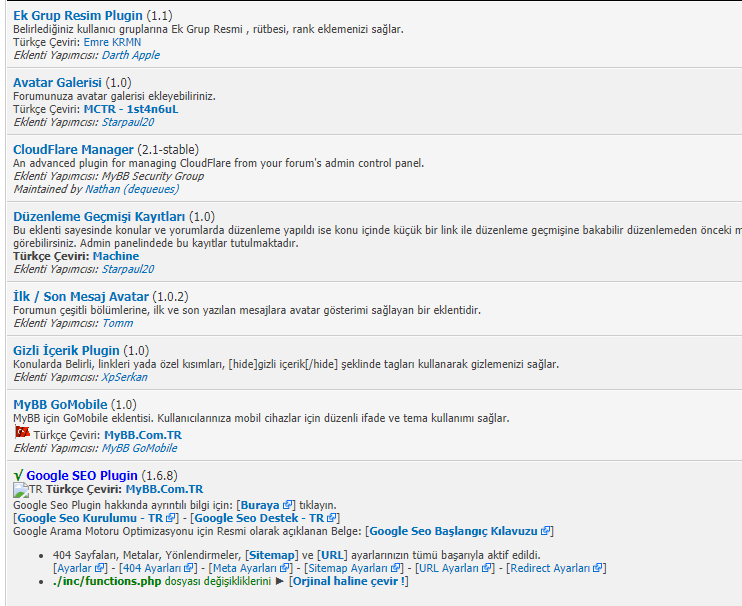The width and height of the screenshot is (742, 606).
Task: Click external-link icon after Başlangıç Kılavuzu
Action: click(x=545, y=531)
